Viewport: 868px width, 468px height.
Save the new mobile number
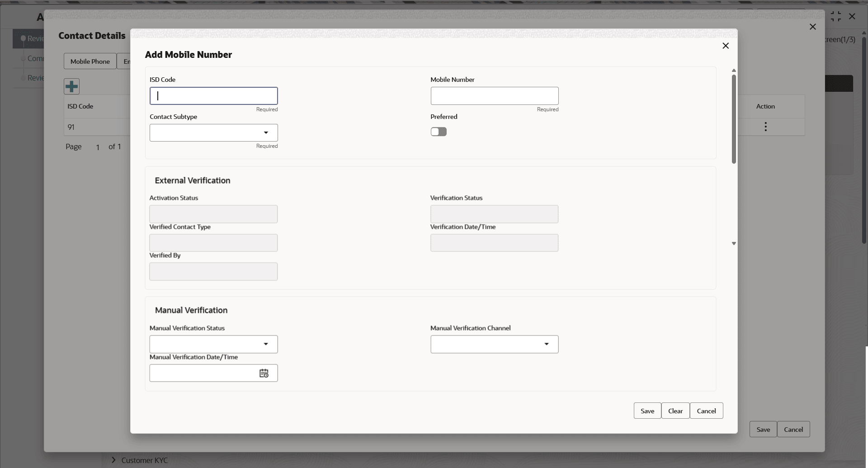[x=647, y=411]
